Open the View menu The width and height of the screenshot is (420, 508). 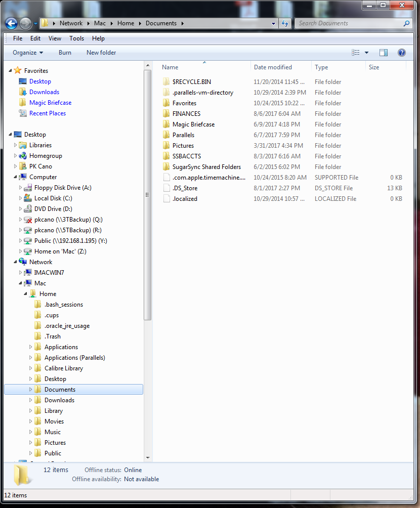(55, 38)
